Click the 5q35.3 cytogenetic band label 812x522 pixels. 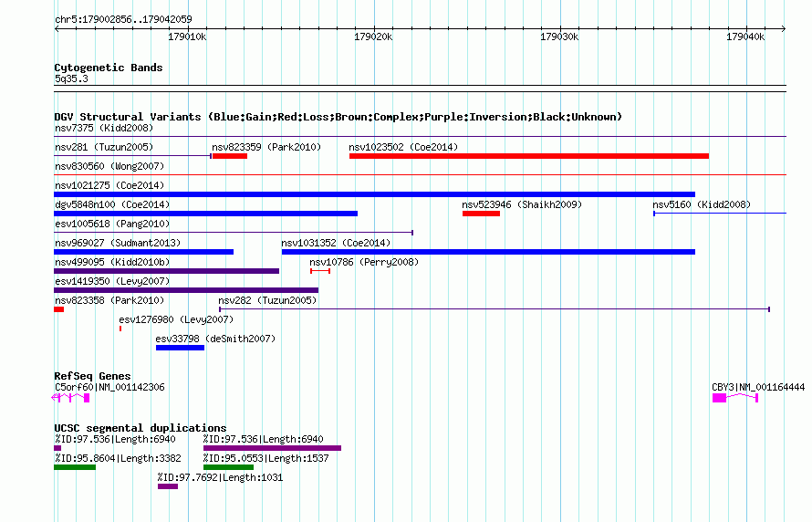pyautogui.click(x=71, y=78)
